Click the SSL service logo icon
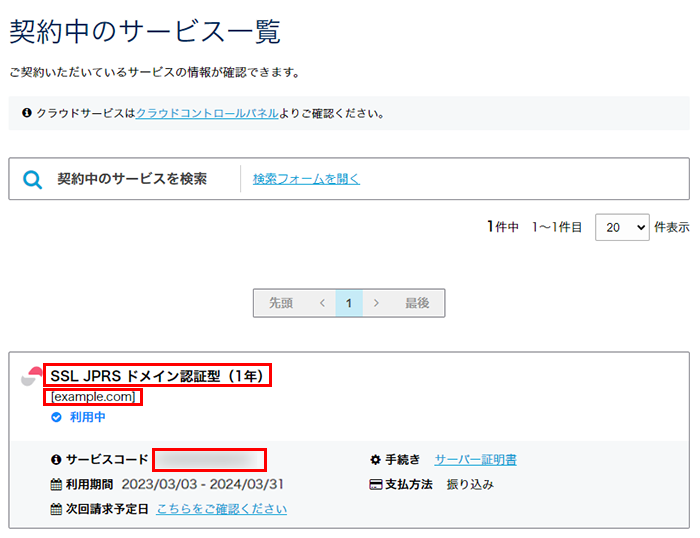 click(32, 377)
